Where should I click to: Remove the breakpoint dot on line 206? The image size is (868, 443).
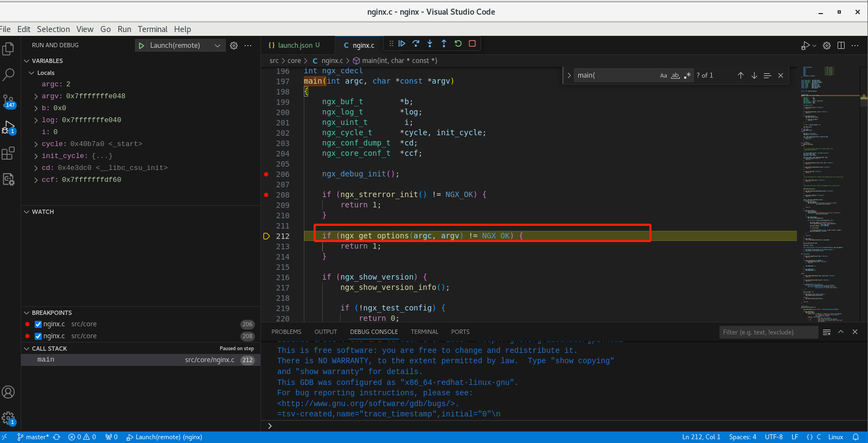266,174
